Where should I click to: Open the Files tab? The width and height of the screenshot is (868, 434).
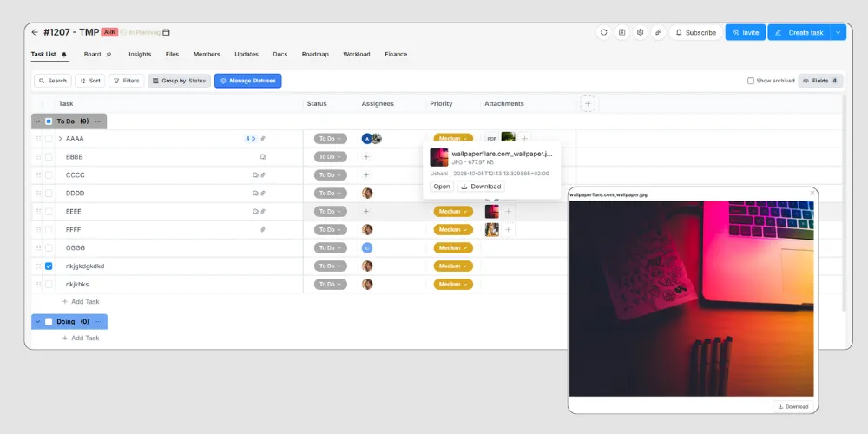[172, 54]
